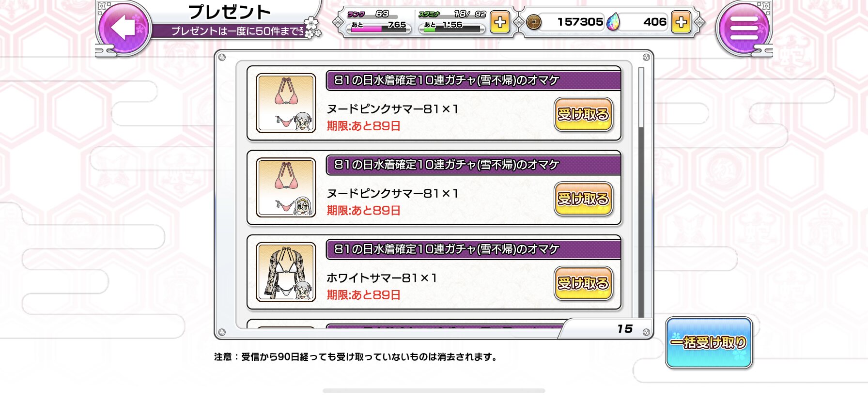Tap the gold coin icon
This screenshot has width=868, height=401.
534,22
